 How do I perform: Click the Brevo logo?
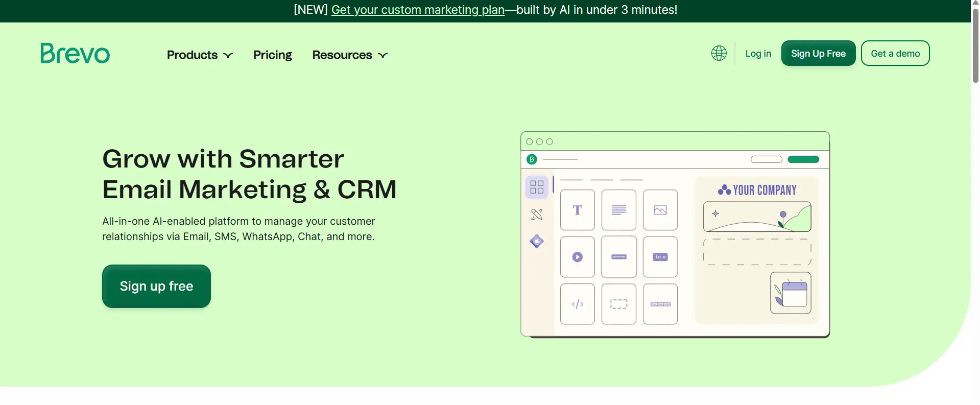(75, 54)
